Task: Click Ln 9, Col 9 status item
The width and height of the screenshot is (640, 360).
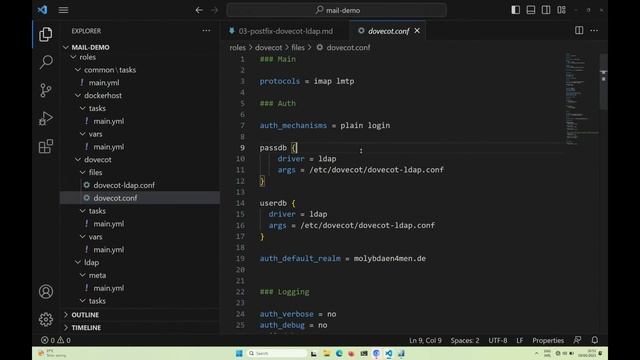Action: [425, 340]
